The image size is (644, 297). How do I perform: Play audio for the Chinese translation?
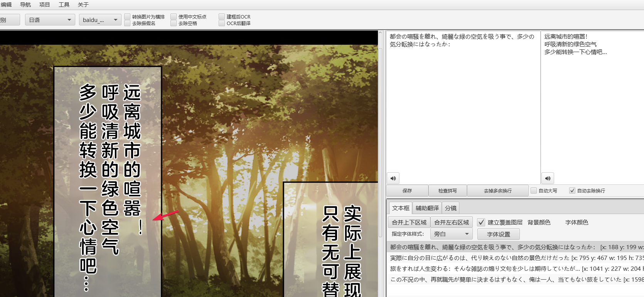[x=548, y=178]
